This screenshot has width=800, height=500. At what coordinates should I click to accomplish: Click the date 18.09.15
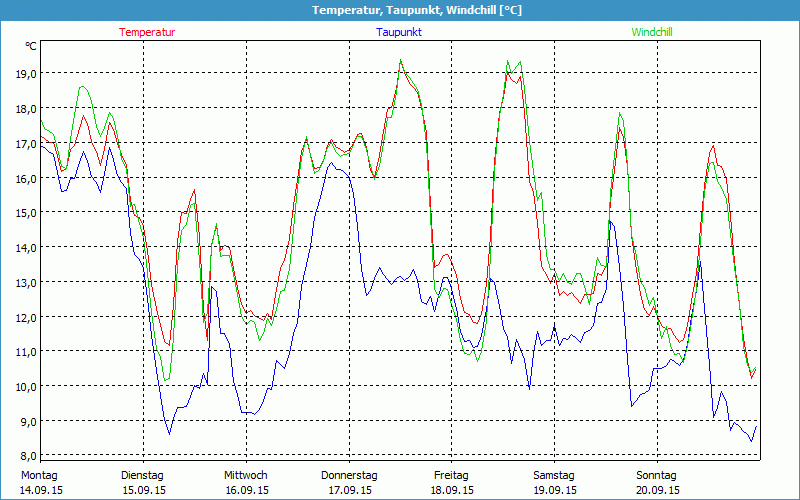point(452,490)
